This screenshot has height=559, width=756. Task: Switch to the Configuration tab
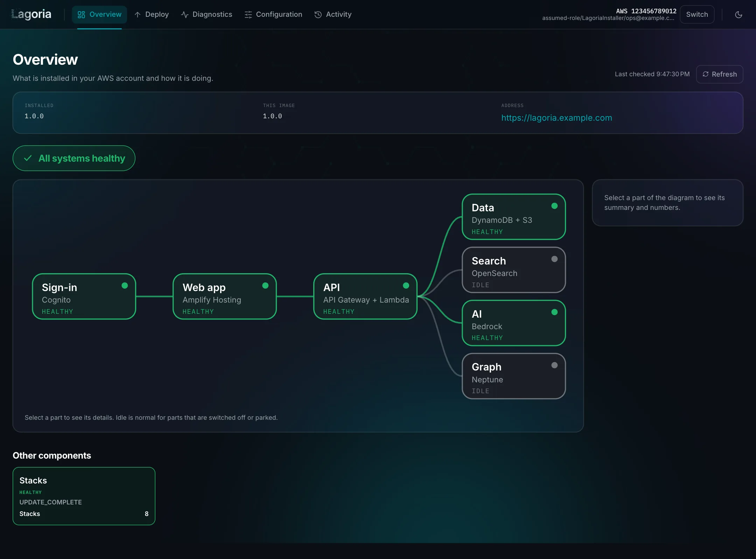tap(273, 14)
